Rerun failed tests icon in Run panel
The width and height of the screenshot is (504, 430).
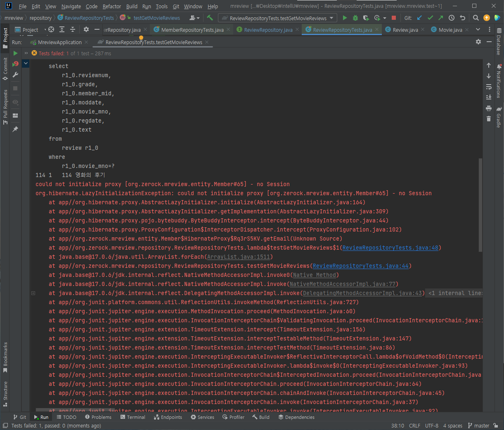(x=15, y=64)
